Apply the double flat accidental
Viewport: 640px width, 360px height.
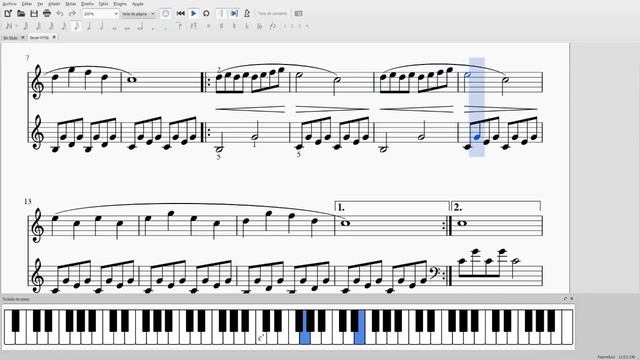pyautogui.click(x=260, y=26)
